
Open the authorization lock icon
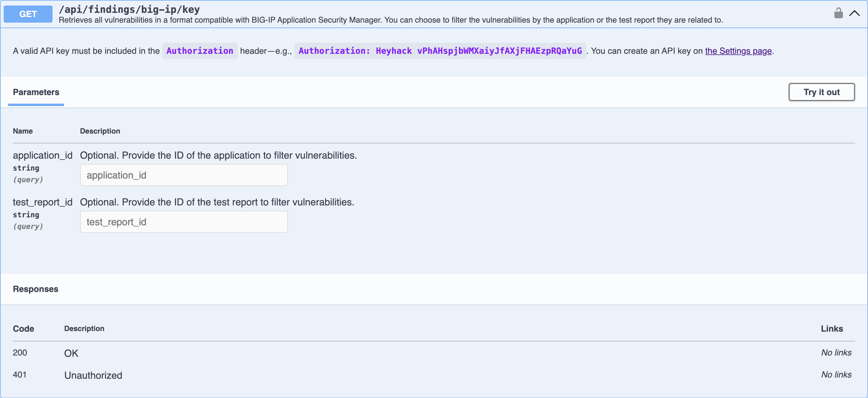tap(838, 13)
